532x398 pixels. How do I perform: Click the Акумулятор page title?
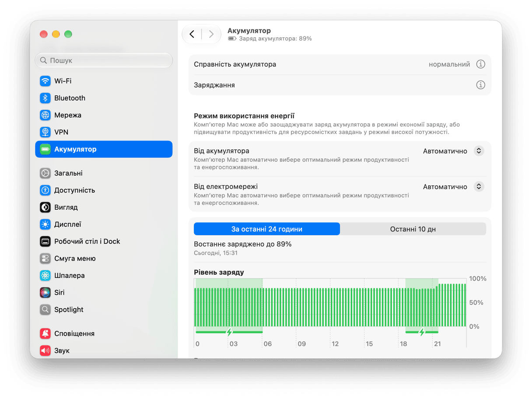pos(249,31)
